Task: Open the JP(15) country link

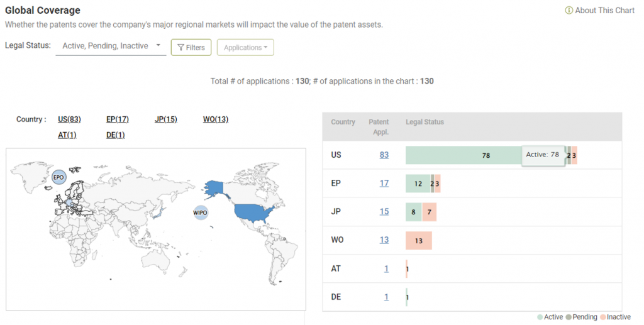Action: (166, 119)
